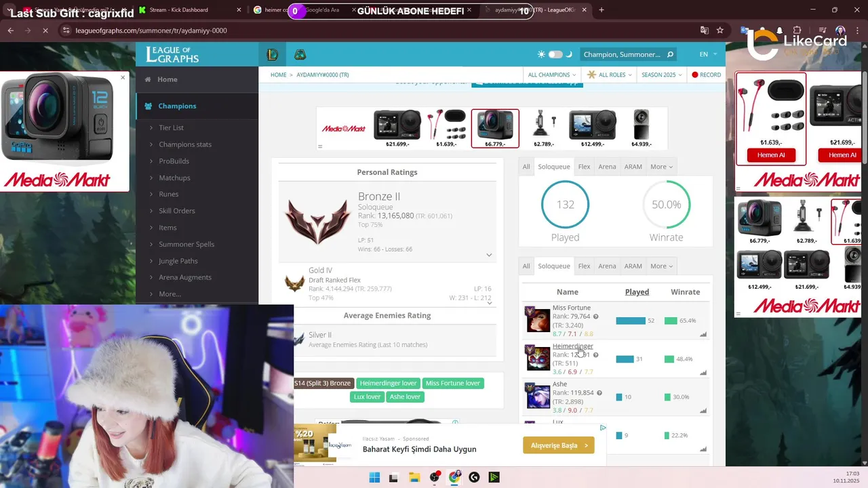This screenshot has height=488, width=868.
Task: Click Hemen Al under the ₺1.639 earphones
Action: [771, 155]
